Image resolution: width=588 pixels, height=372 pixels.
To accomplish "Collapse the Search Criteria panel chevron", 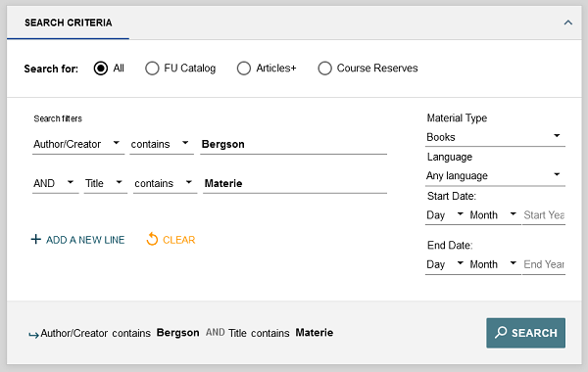I will [x=568, y=23].
